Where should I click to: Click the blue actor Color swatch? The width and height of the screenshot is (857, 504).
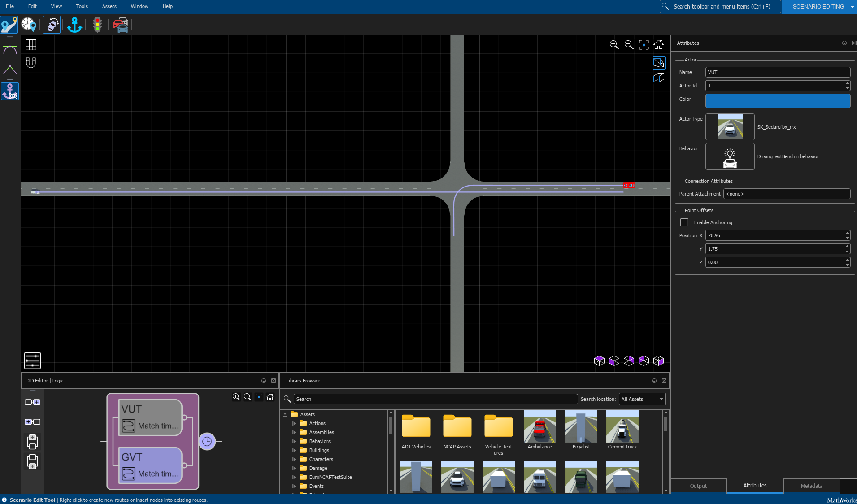pyautogui.click(x=778, y=100)
